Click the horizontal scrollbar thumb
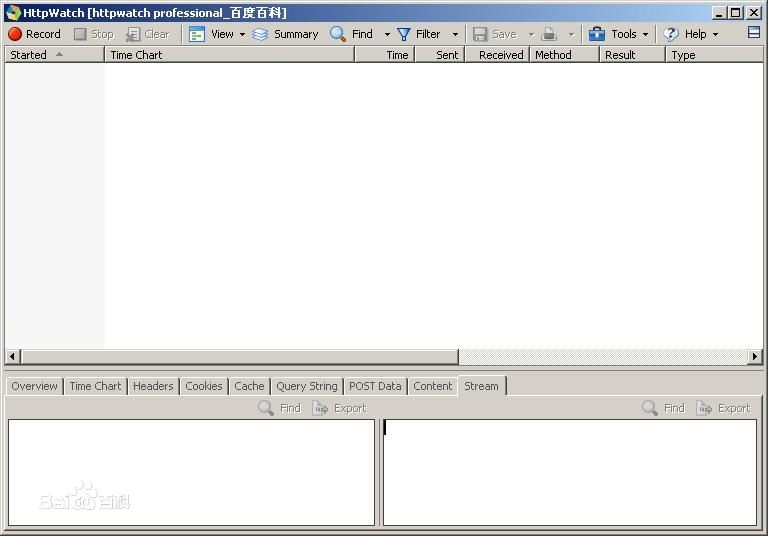The height and width of the screenshot is (536, 768). point(240,356)
